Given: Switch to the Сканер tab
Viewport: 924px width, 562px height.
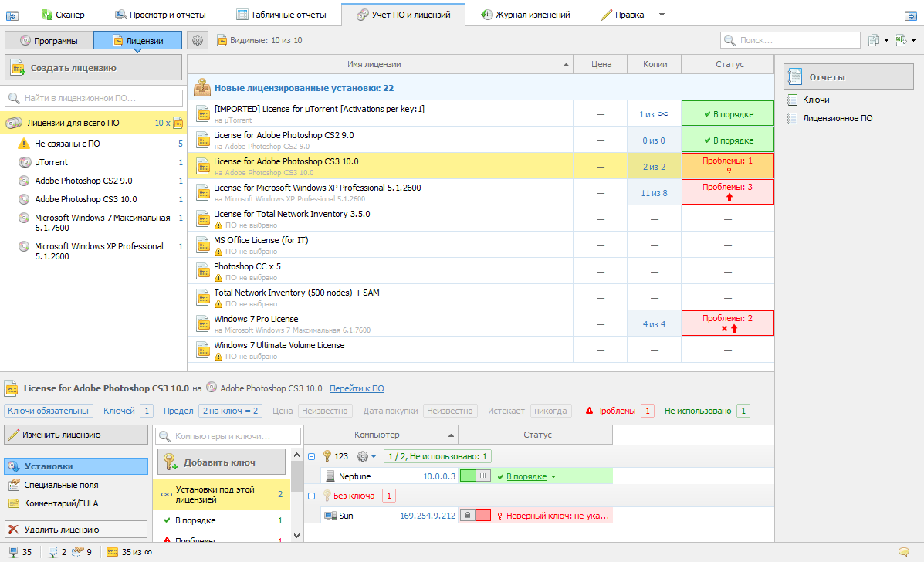Looking at the screenshot, I should (63, 15).
